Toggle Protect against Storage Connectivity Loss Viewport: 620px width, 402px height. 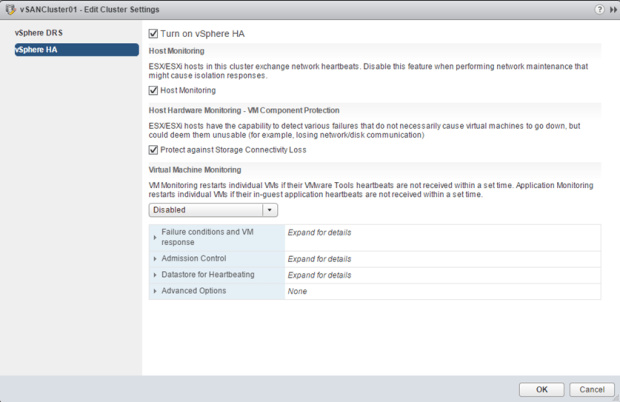(x=153, y=150)
